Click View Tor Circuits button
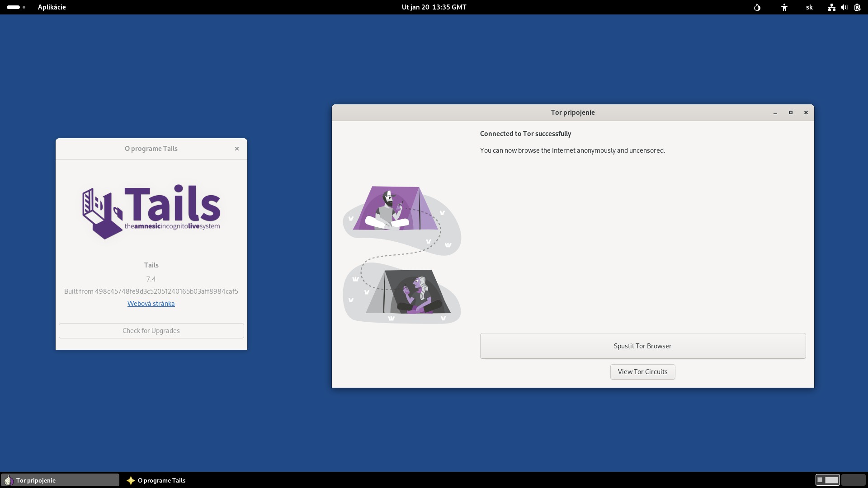 (642, 372)
